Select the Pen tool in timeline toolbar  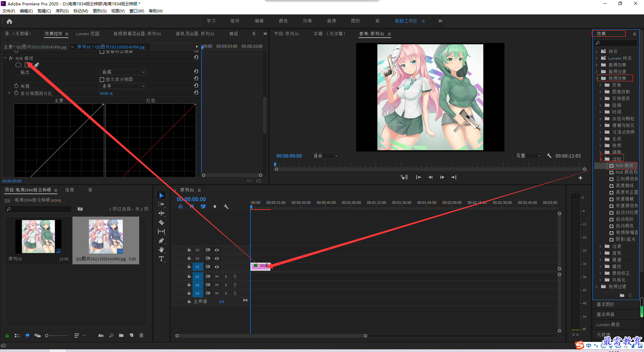(161, 240)
